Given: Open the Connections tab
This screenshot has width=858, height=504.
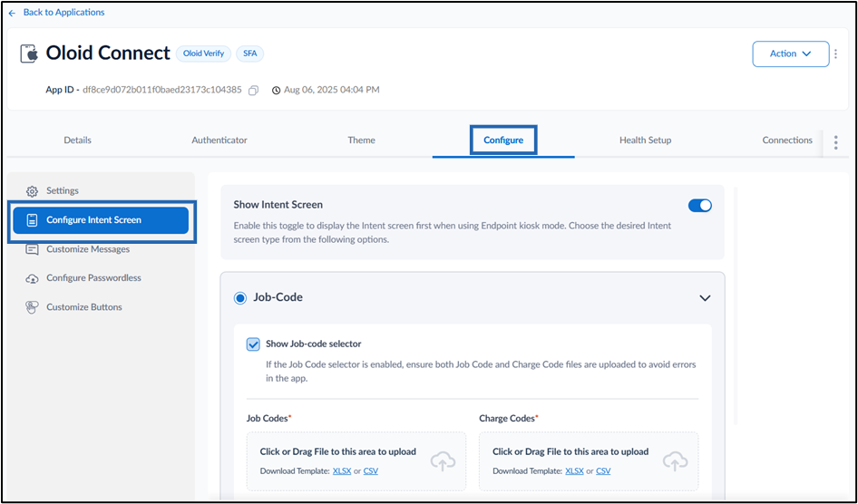Looking at the screenshot, I should click(x=787, y=140).
